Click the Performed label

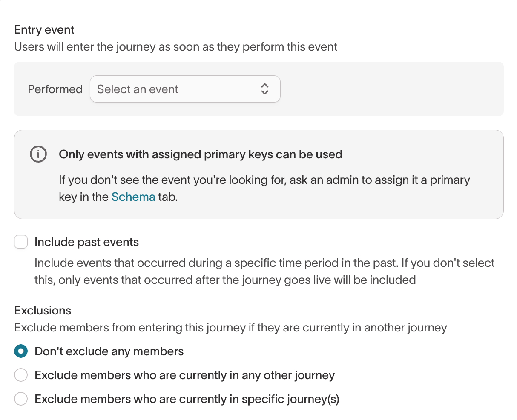(x=55, y=89)
